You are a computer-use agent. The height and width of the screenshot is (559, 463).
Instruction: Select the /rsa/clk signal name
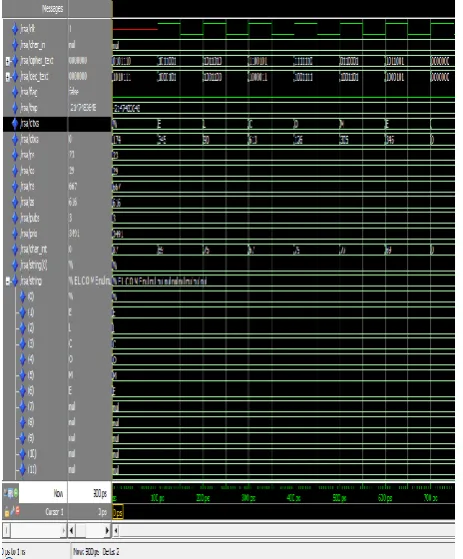click(27, 29)
